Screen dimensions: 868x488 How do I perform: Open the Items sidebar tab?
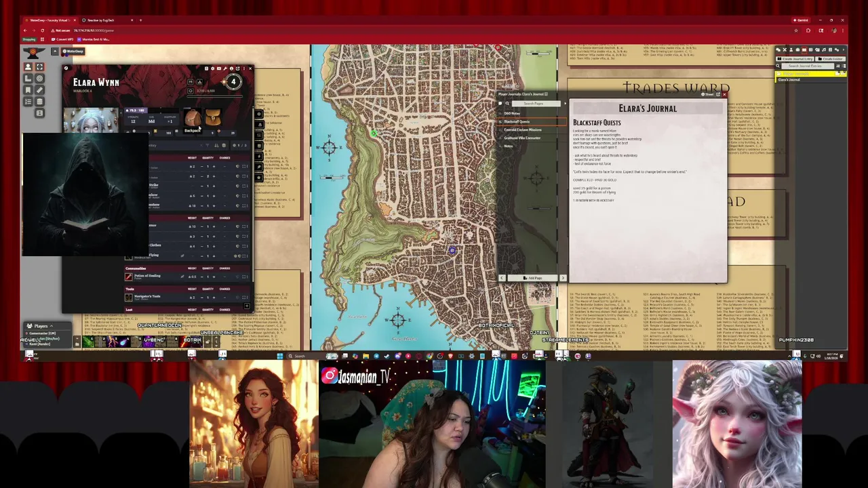(797, 49)
